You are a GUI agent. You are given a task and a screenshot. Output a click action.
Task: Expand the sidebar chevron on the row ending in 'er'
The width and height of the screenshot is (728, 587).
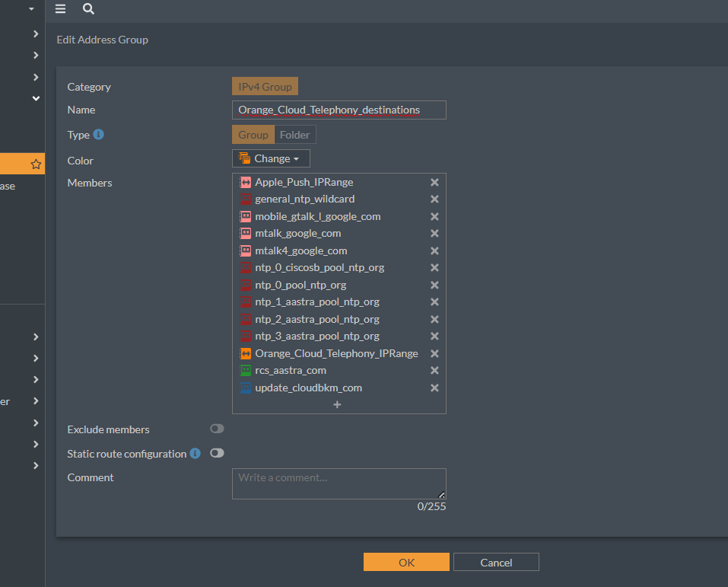(x=36, y=401)
